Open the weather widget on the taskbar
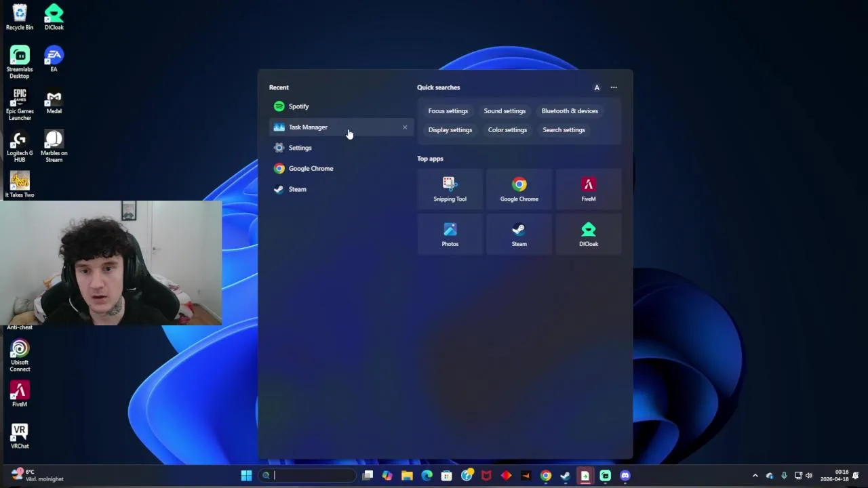Image resolution: width=868 pixels, height=488 pixels. [x=39, y=476]
